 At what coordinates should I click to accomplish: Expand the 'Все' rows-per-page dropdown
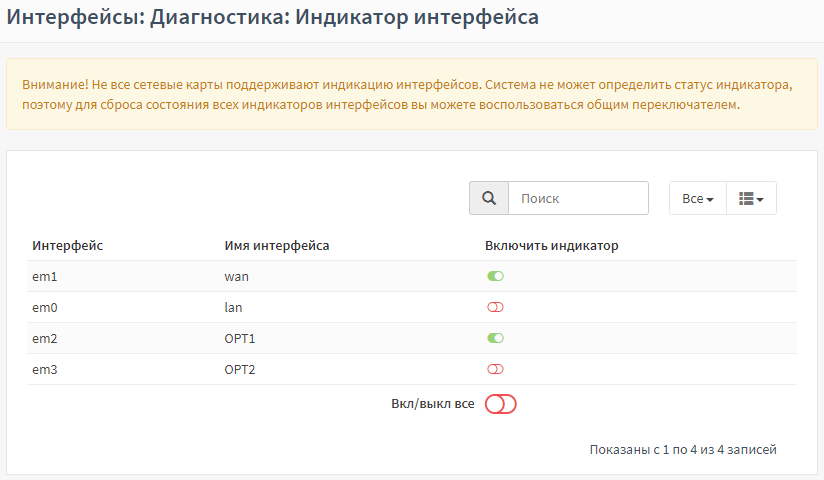[x=697, y=198]
